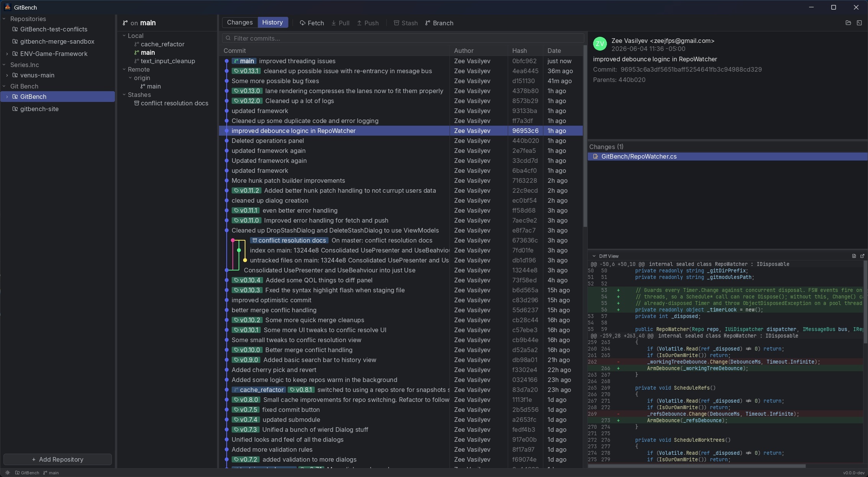The image size is (868, 477).
Task: Open the gitbench-merge-sandbox repository
Action: [57, 41]
